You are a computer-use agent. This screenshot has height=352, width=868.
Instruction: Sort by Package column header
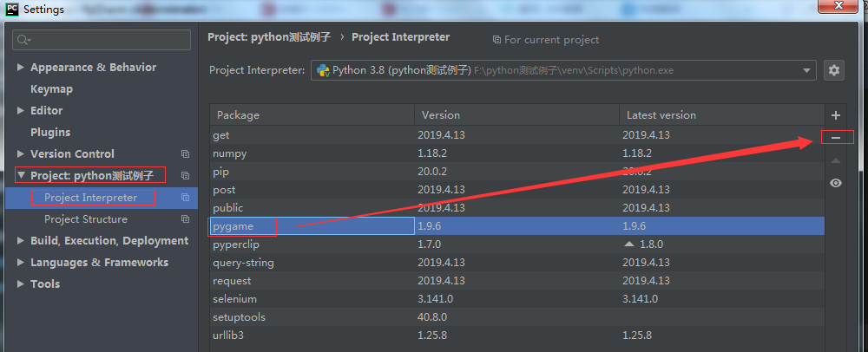click(x=312, y=115)
